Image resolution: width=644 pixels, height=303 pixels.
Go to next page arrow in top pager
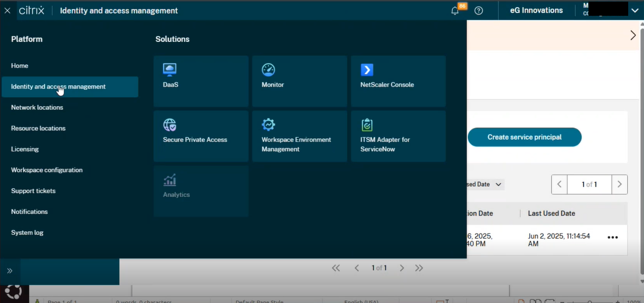coord(620,184)
